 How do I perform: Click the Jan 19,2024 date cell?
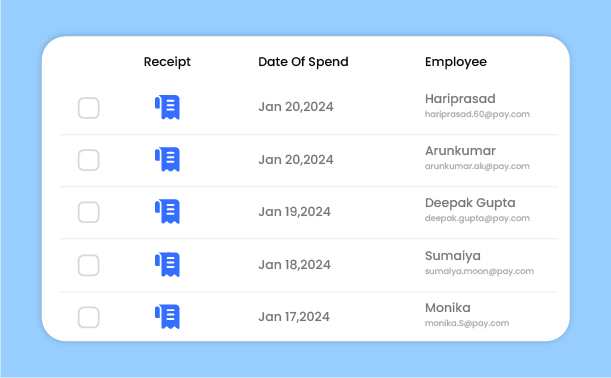click(x=295, y=212)
